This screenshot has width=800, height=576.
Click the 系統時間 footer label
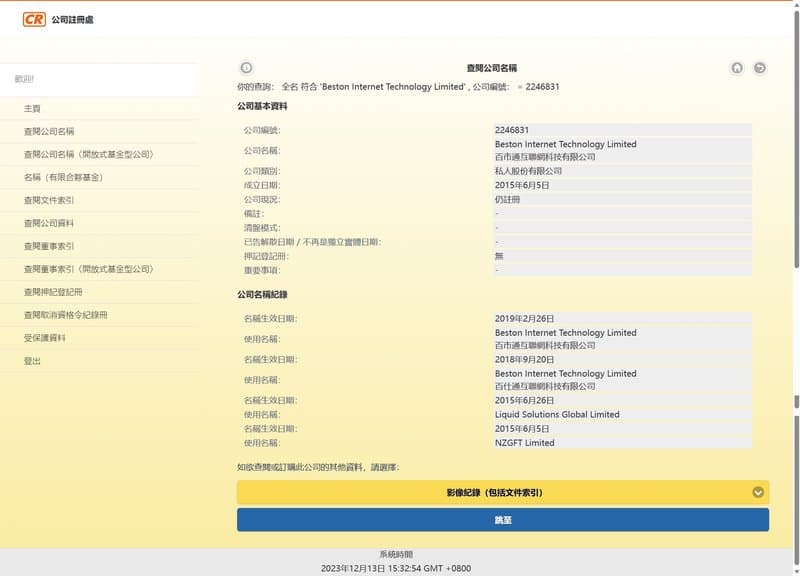(x=396, y=554)
